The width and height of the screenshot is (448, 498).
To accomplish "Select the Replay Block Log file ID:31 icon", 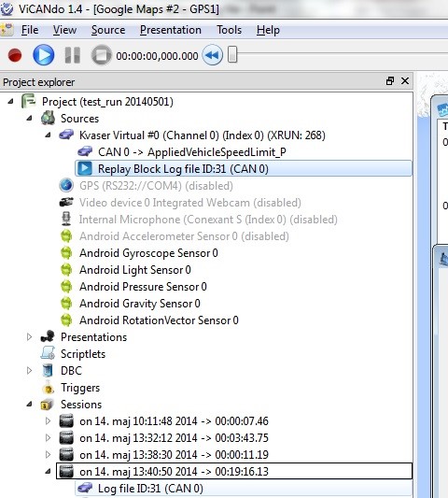I will tap(85, 168).
